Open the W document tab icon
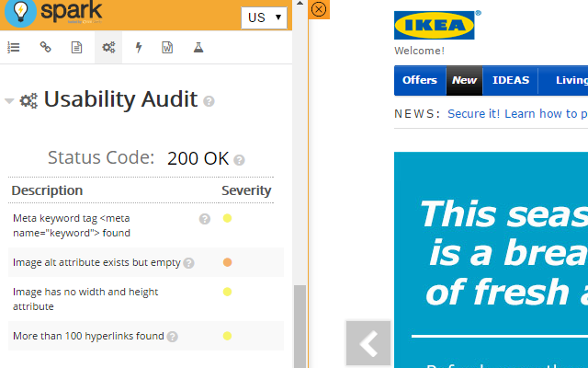 click(167, 48)
